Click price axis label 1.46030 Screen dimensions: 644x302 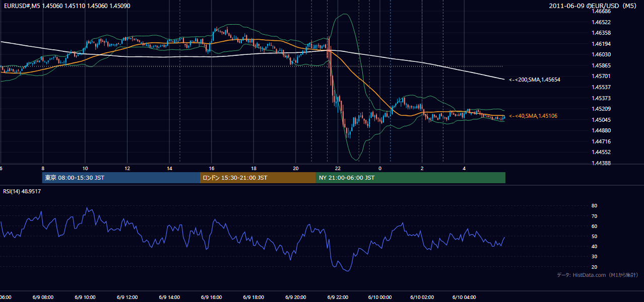601,54
